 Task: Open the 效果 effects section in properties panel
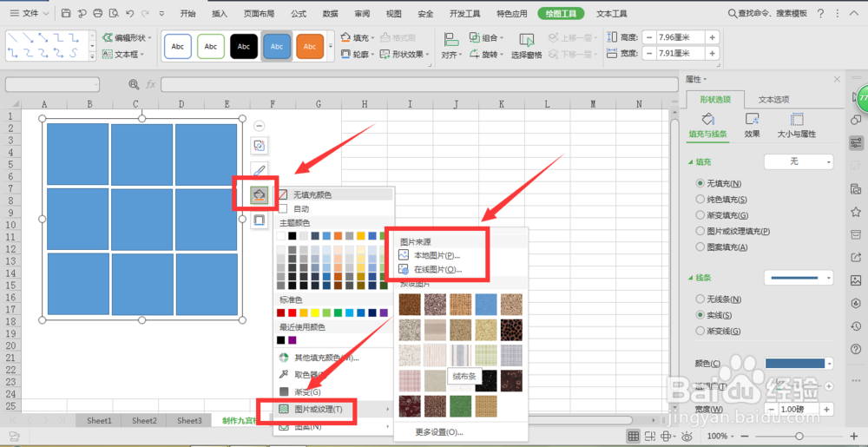click(x=752, y=125)
